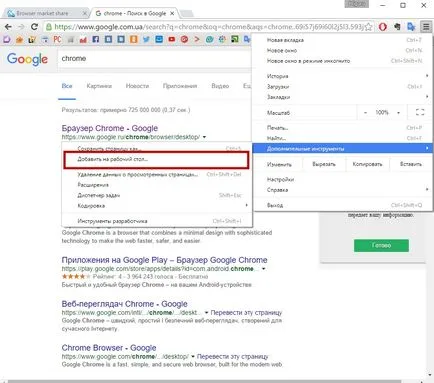
Task: Select the Новости search tab
Action: pos(137,86)
